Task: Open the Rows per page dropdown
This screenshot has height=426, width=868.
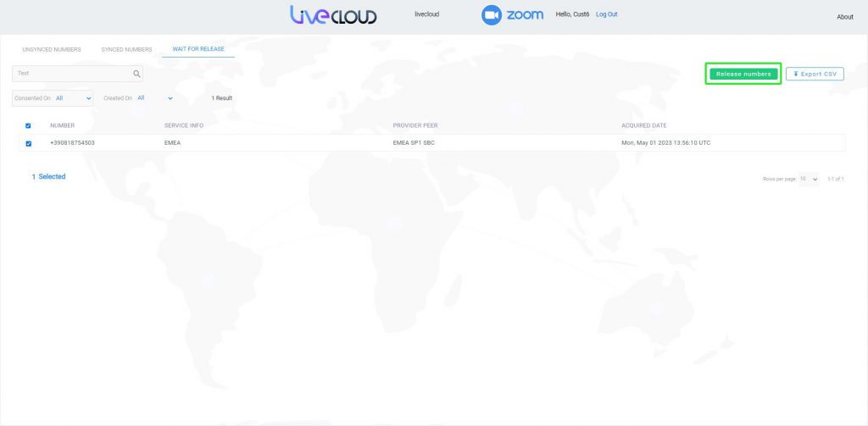Action: point(809,179)
